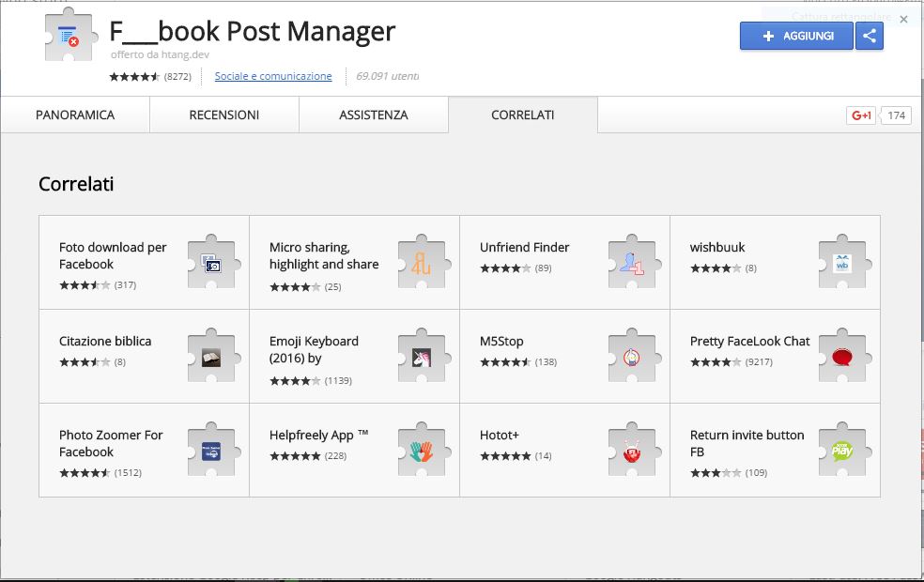Click the Pretty FaceLook Chat rating (9217)
The height and width of the screenshot is (582, 924).
(x=731, y=361)
